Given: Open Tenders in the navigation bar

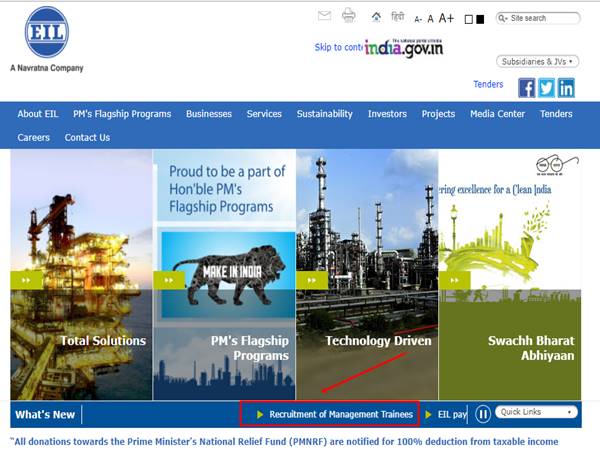Looking at the screenshot, I should [556, 114].
